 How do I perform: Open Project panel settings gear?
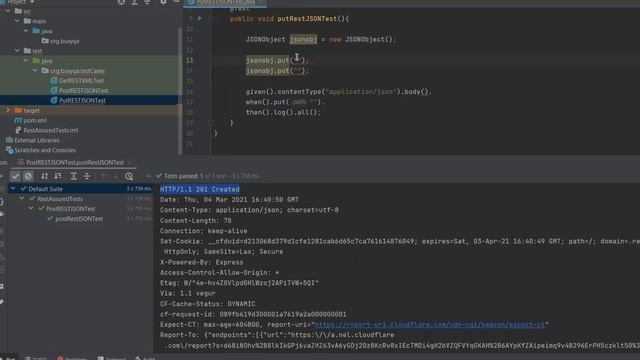pos(163,2)
